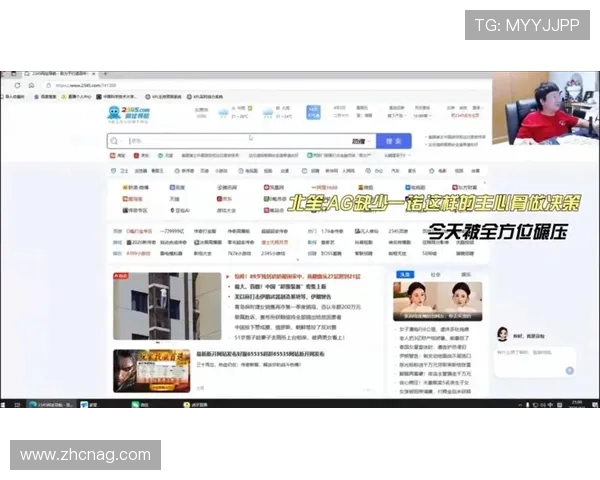Click the blue calendar date tile
The image size is (600, 480).
[x=313, y=112]
